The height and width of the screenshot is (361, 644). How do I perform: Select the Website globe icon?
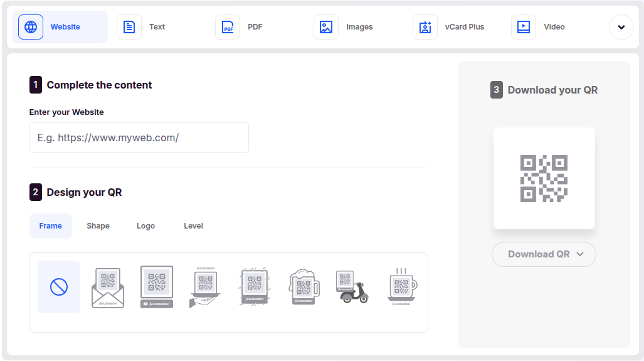(31, 27)
